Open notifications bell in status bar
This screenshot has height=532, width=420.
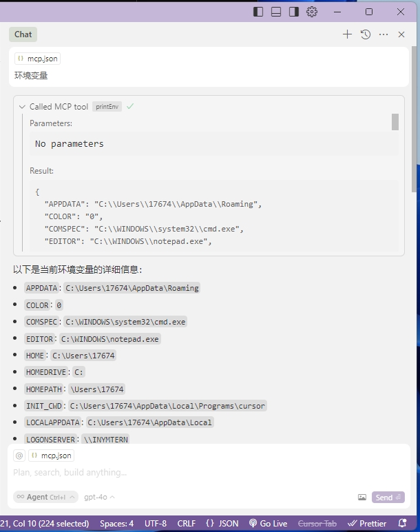click(402, 523)
